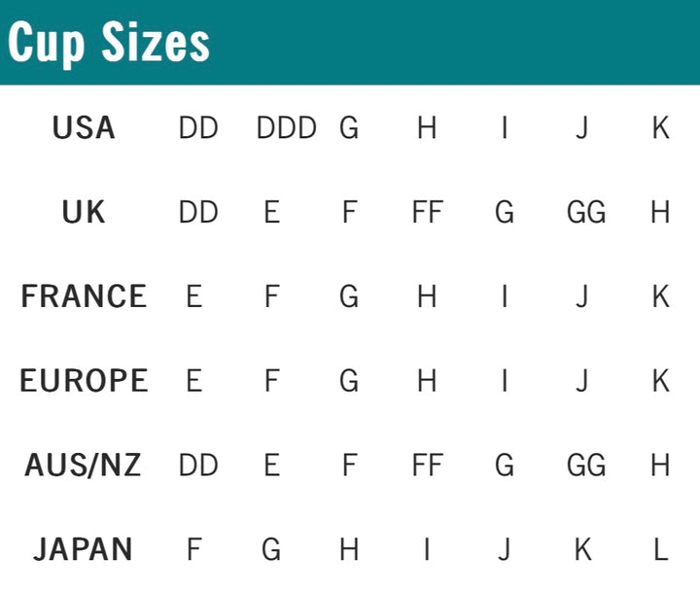Click the EUROPE row label

point(84,381)
